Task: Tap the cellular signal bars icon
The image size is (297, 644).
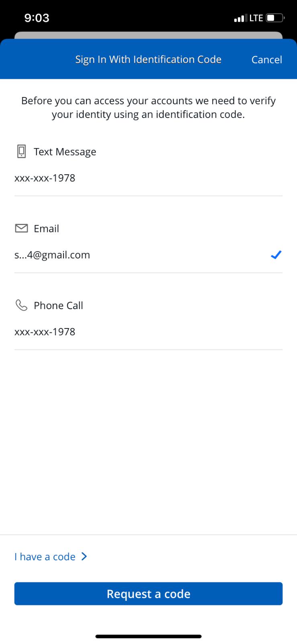Action: coord(240,18)
